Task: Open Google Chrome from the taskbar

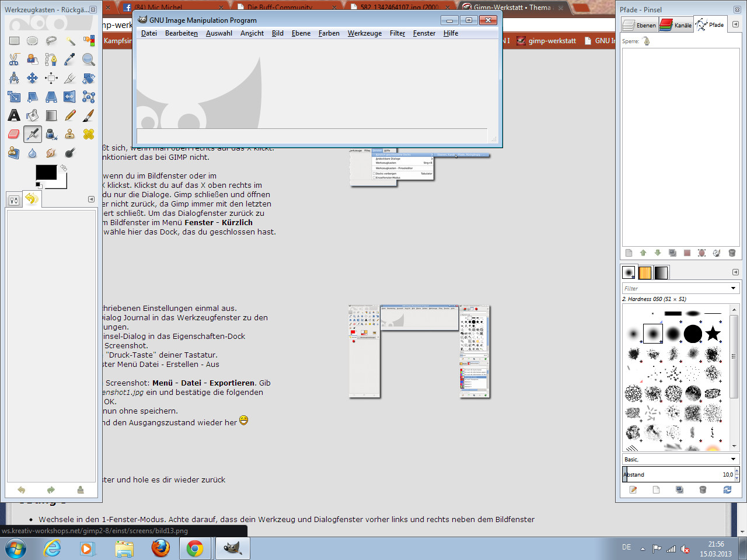Action: point(195,548)
